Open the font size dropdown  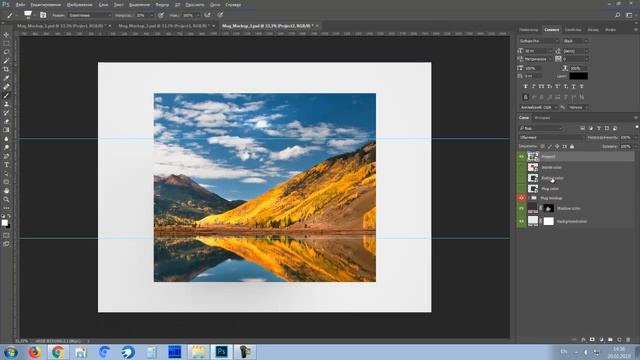click(538, 51)
